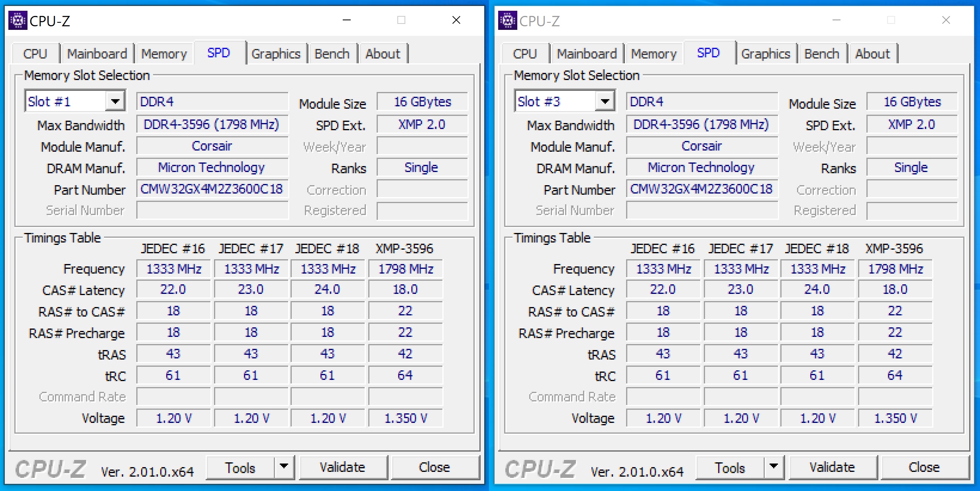Switch to Mainboard tab in the right window

587,54
